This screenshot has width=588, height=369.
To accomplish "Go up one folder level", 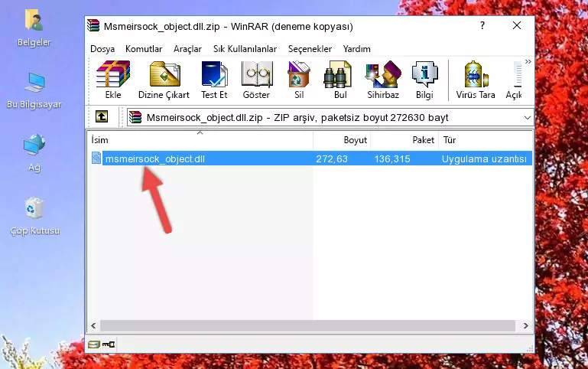I will 102,116.
